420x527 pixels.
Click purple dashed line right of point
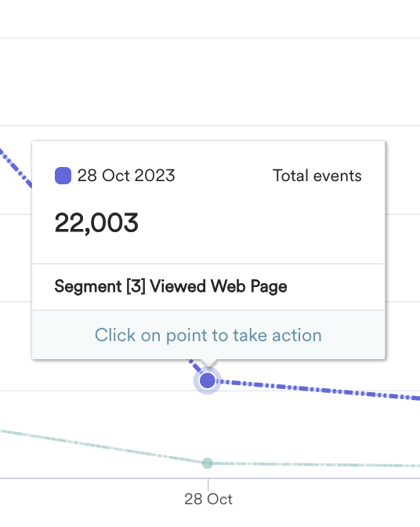319,390
